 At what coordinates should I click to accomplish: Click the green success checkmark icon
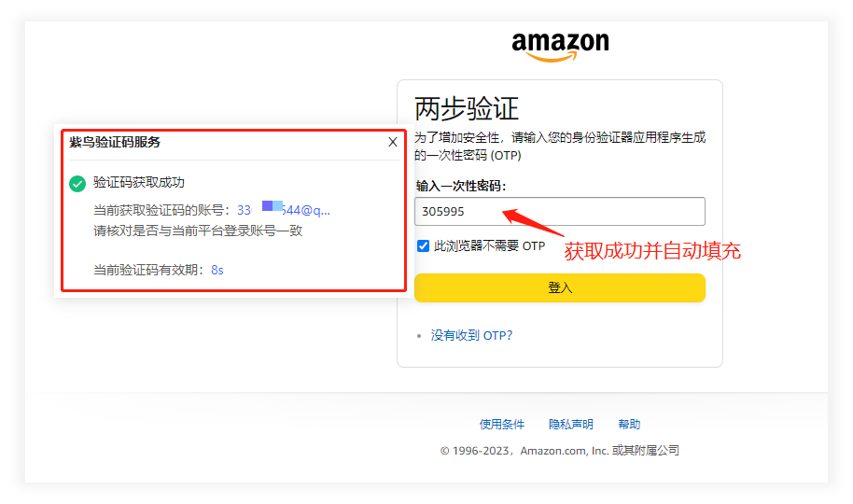[77, 184]
